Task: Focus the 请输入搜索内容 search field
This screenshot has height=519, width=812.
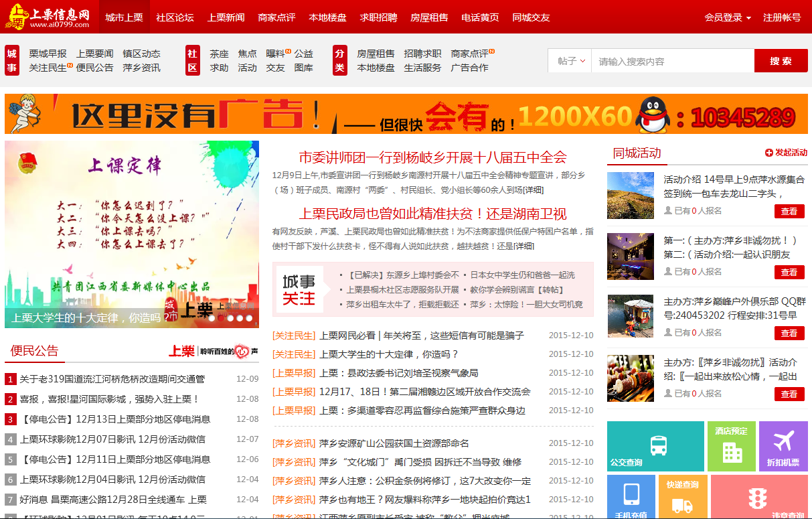Action: coord(673,61)
